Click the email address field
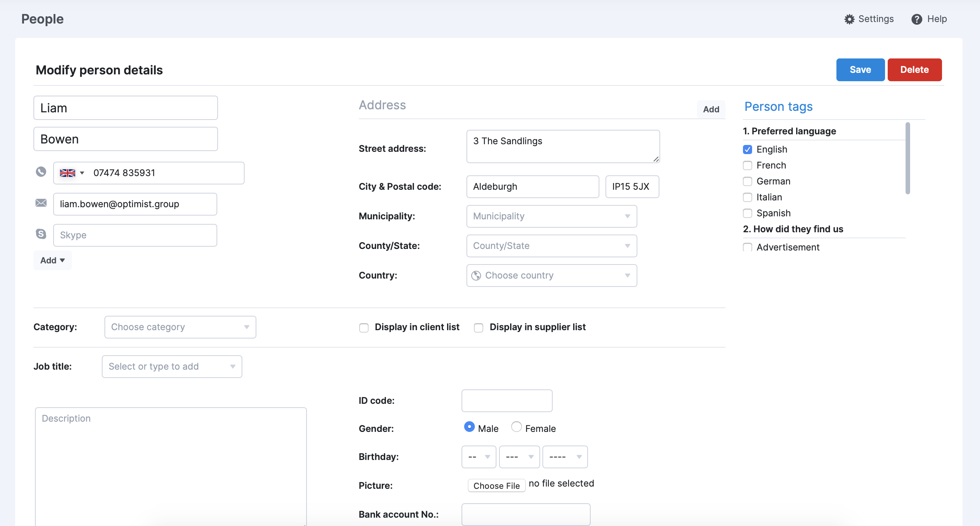 click(135, 204)
